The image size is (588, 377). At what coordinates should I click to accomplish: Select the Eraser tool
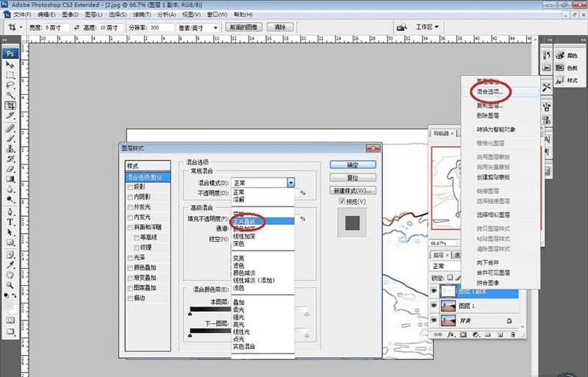10,169
